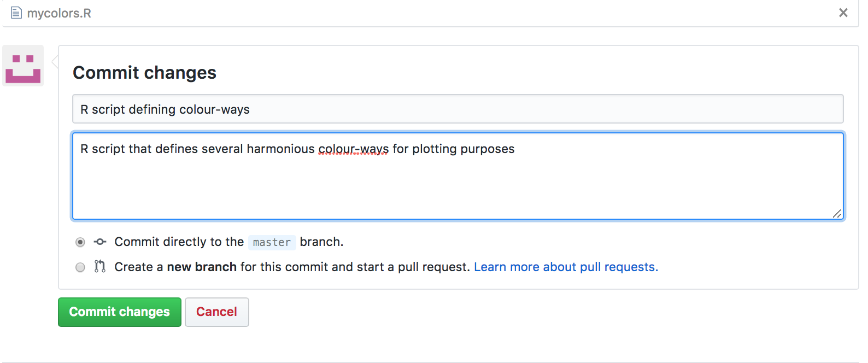Cancel the commit
The width and height of the screenshot is (868, 363).
pyautogui.click(x=217, y=312)
